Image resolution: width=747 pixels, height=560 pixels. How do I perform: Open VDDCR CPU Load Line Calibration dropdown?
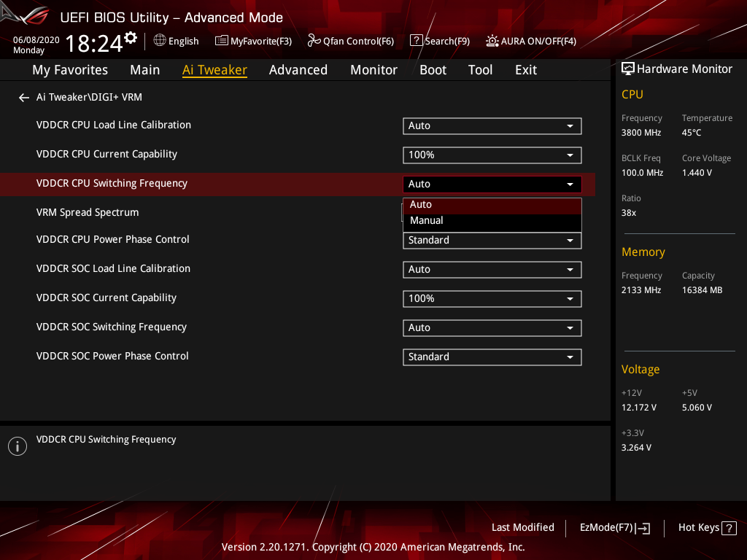(492, 126)
